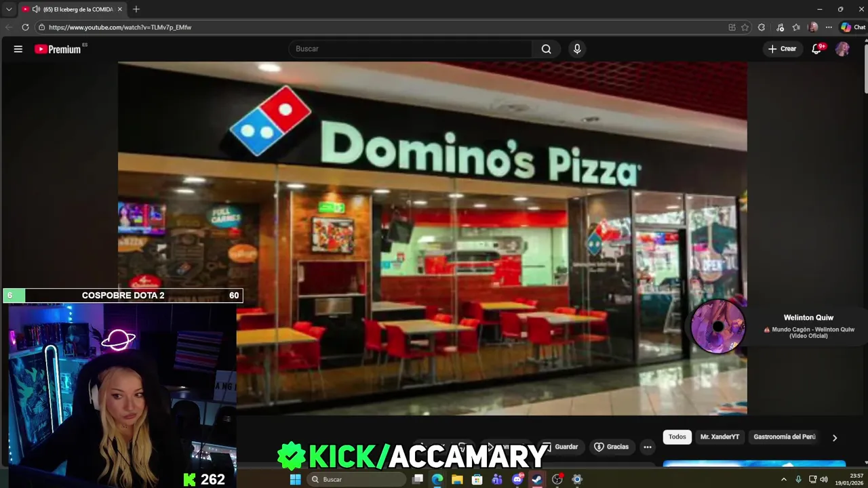Open a new browser tab
Image resolution: width=868 pixels, height=488 pixels.
[136, 9]
